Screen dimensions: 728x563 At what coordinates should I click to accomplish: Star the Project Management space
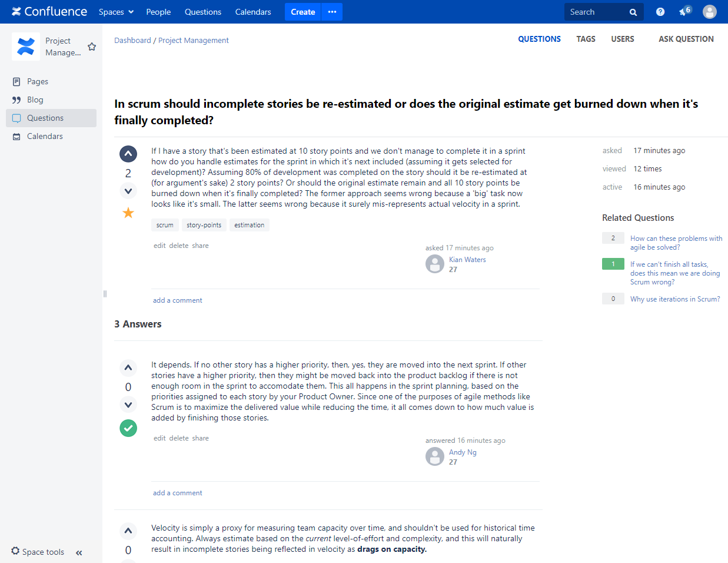coord(92,47)
